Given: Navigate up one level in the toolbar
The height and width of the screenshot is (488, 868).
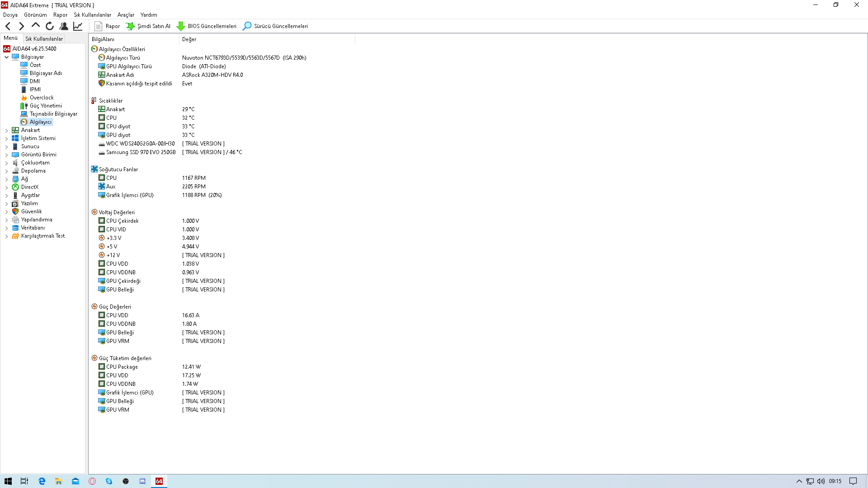Looking at the screenshot, I should [x=35, y=26].
